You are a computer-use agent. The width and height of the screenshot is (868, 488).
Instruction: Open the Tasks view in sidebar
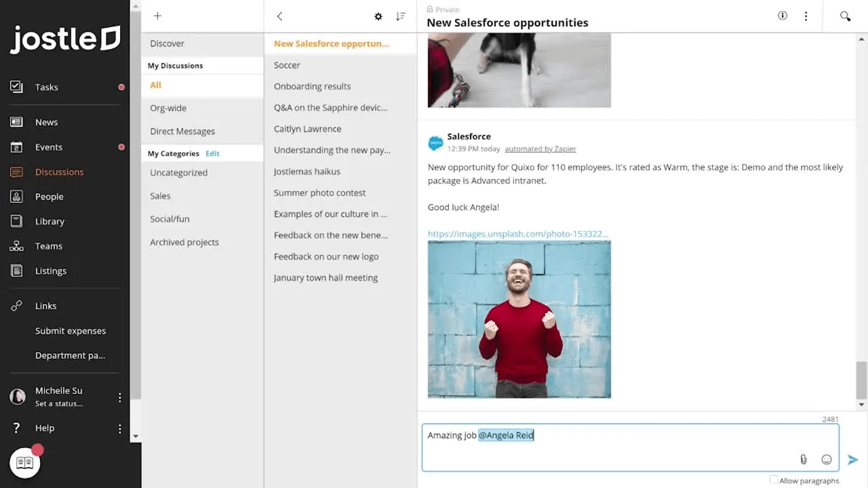click(46, 87)
